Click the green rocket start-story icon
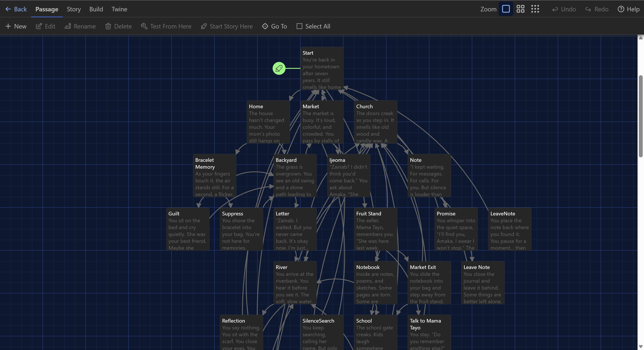644x350 pixels. coord(279,68)
